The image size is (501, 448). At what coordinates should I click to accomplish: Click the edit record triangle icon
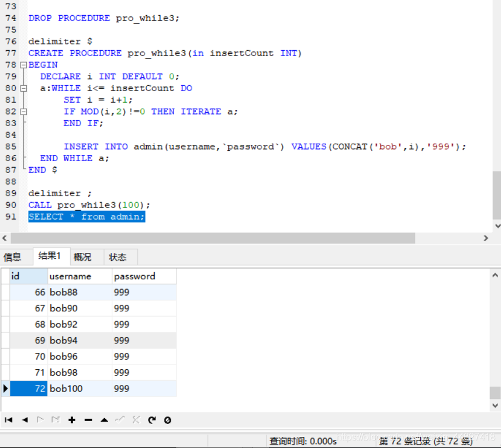(x=104, y=420)
